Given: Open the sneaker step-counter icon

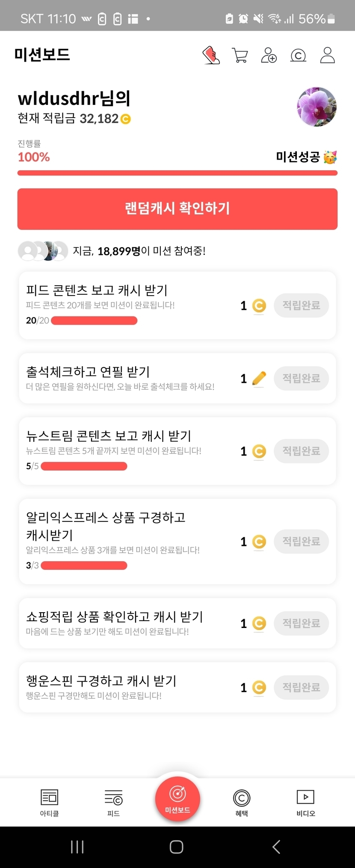Looking at the screenshot, I should pyautogui.click(x=211, y=56).
